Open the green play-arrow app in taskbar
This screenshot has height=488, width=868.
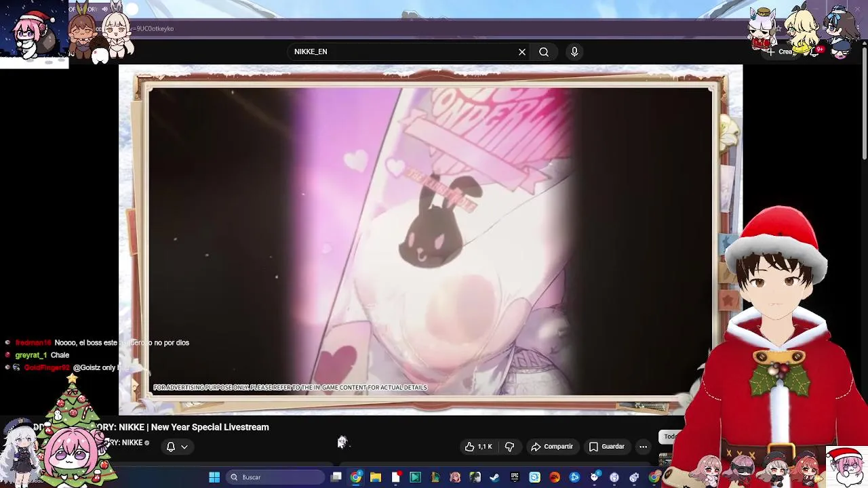pyautogui.click(x=415, y=477)
